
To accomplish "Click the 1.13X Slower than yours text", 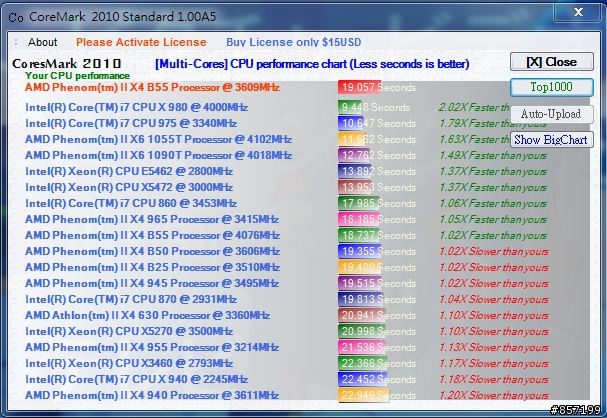I will [494, 348].
